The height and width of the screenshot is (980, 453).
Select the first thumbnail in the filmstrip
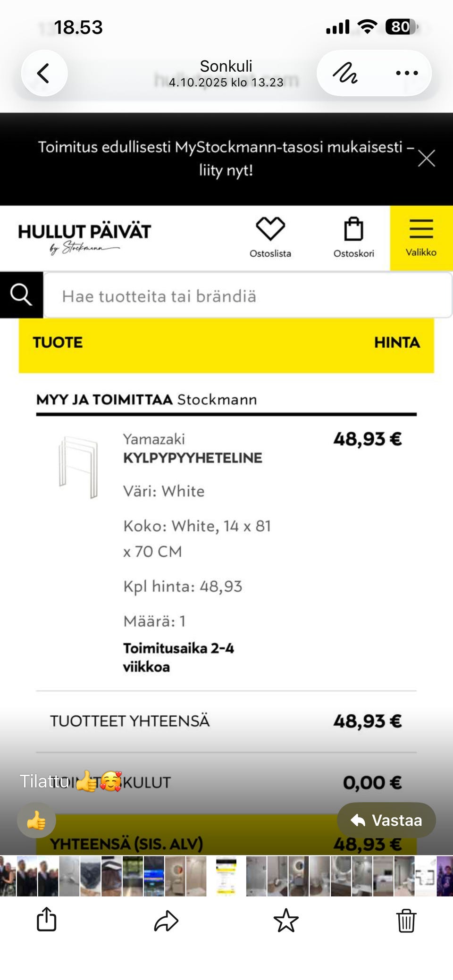(x=8, y=876)
